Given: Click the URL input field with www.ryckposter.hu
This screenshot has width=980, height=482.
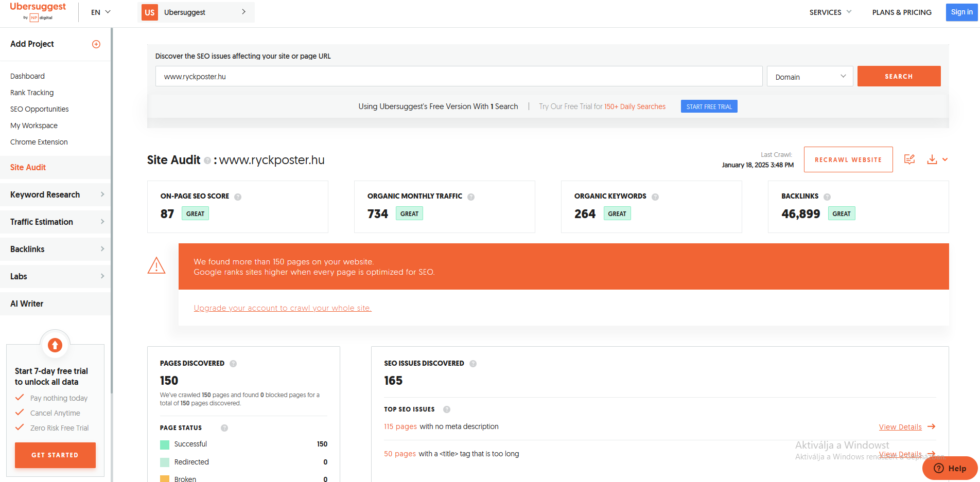Looking at the screenshot, I should point(459,76).
